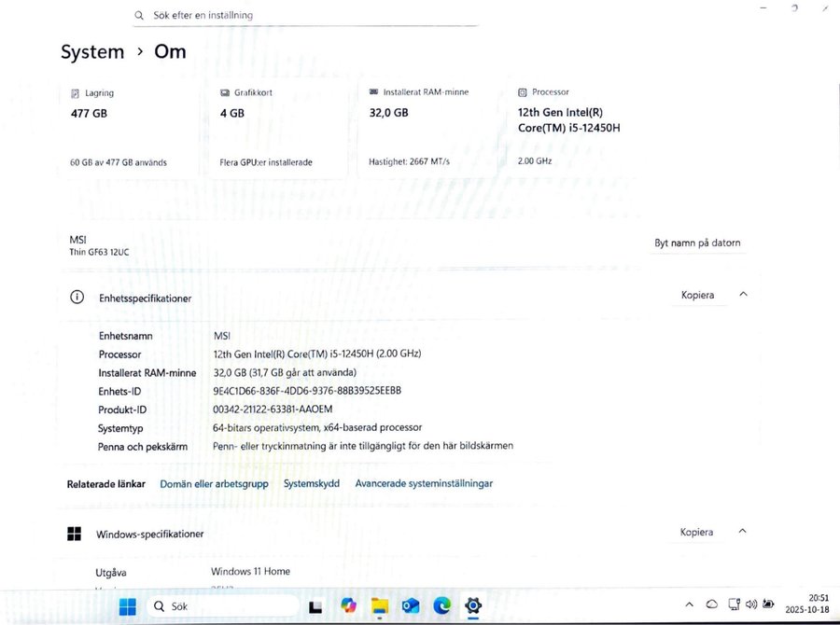Screen dimensions: 840x625
Task: Open File Explorer from the taskbar
Action: pyautogui.click(x=380, y=605)
